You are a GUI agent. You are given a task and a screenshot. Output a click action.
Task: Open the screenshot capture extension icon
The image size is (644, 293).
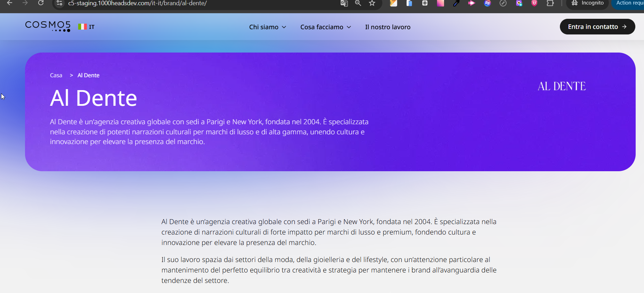coord(425,3)
